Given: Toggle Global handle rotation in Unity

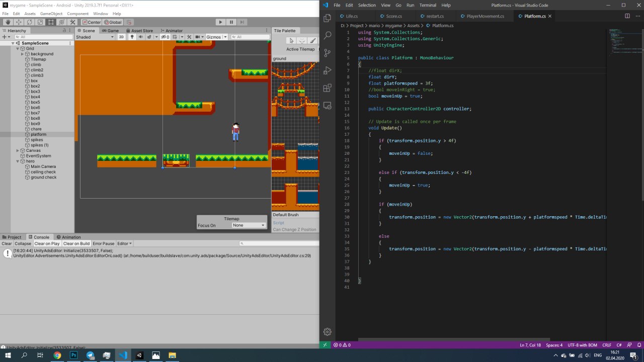Looking at the screenshot, I should (112, 22).
